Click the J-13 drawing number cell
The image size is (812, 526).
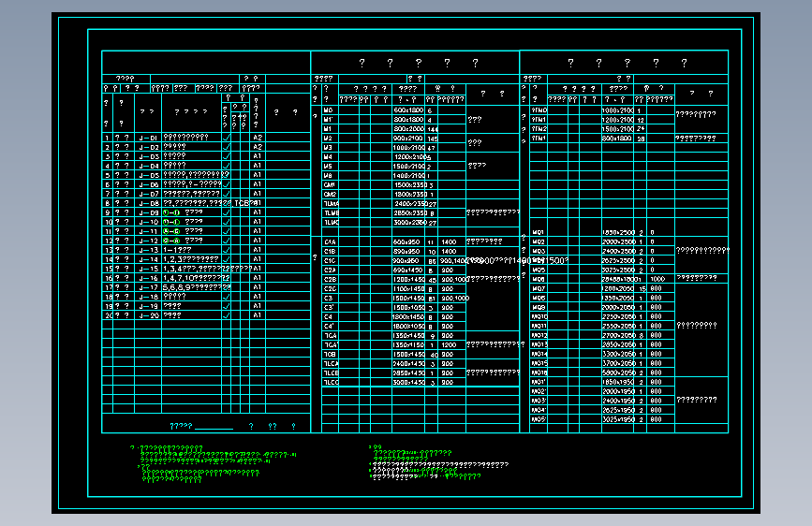point(148,250)
